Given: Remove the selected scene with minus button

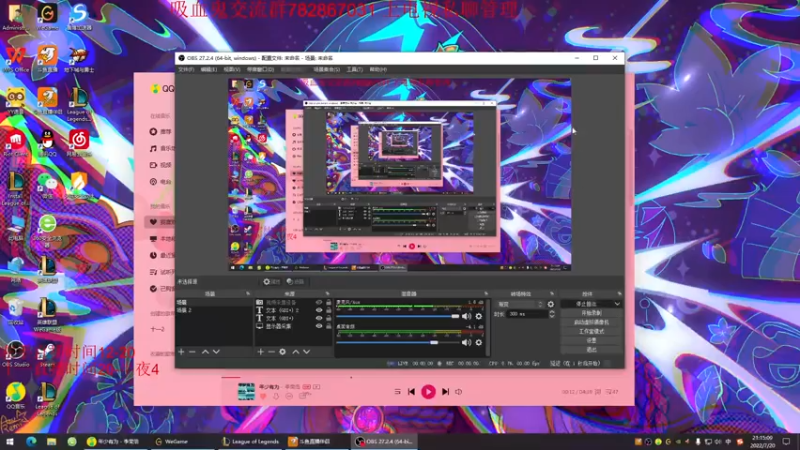Looking at the screenshot, I should coord(192,352).
